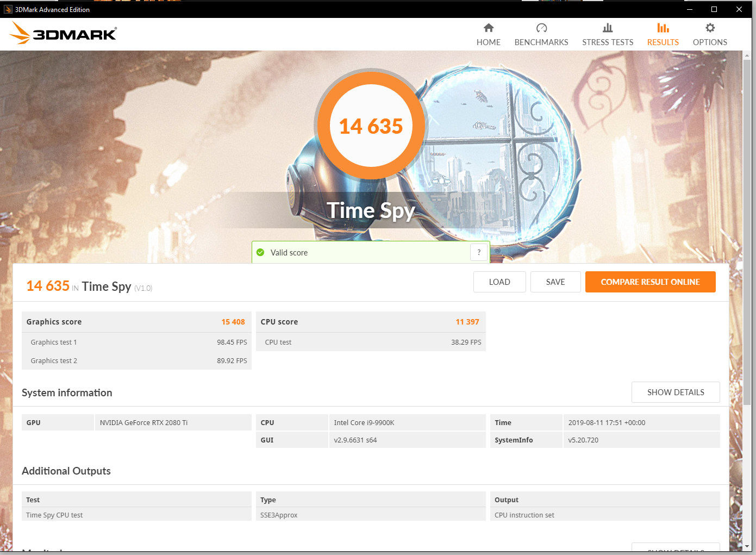Click the green valid score checkmark

coord(260,252)
